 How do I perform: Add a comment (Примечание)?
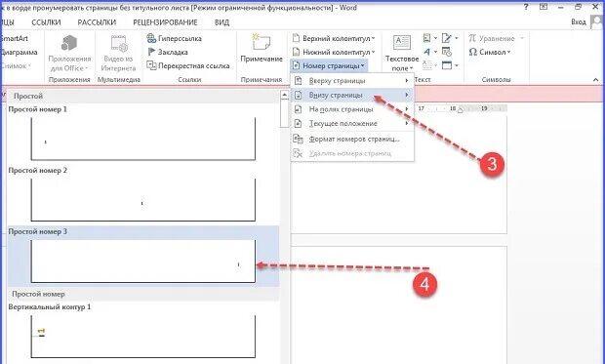pyautogui.click(x=262, y=48)
